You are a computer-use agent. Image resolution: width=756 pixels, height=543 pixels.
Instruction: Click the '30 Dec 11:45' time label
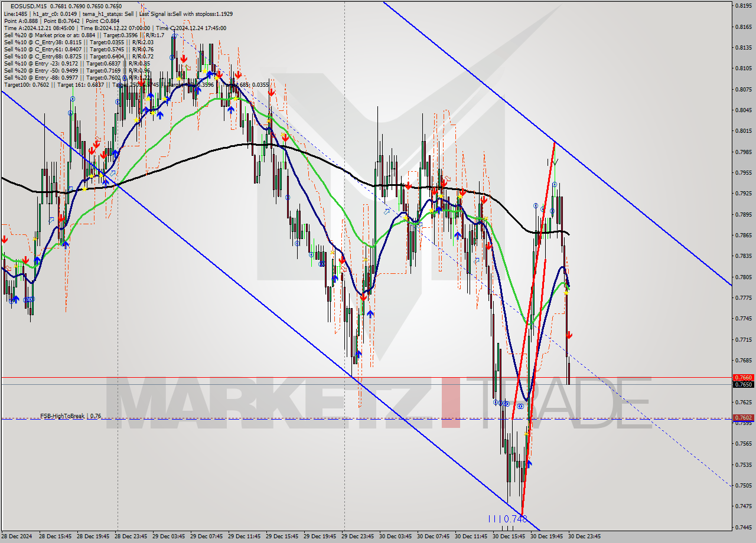coord(471,537)
